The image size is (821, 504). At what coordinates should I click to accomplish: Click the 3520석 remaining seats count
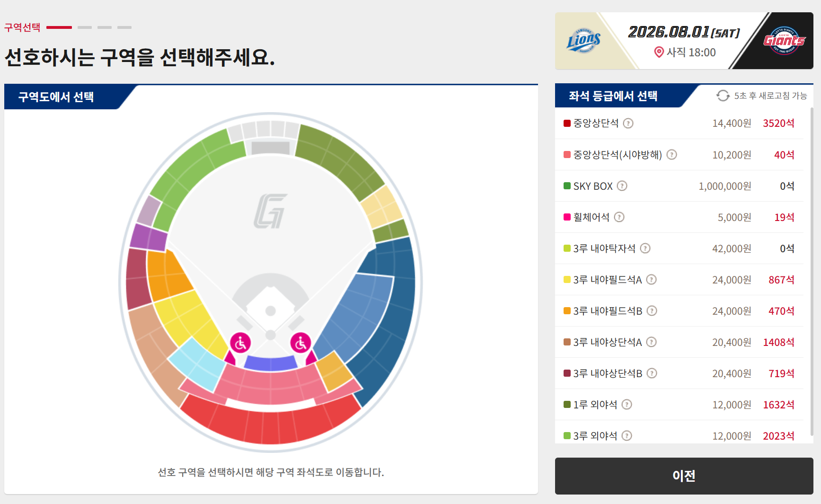(x=778, y=124)
